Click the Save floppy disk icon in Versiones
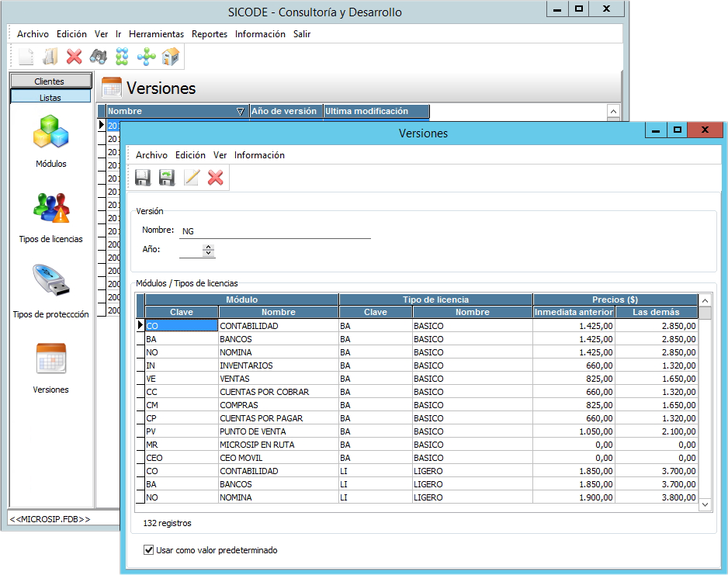This screenshot has width=728, height=575. pyautogui.click(x=143, y=178)
